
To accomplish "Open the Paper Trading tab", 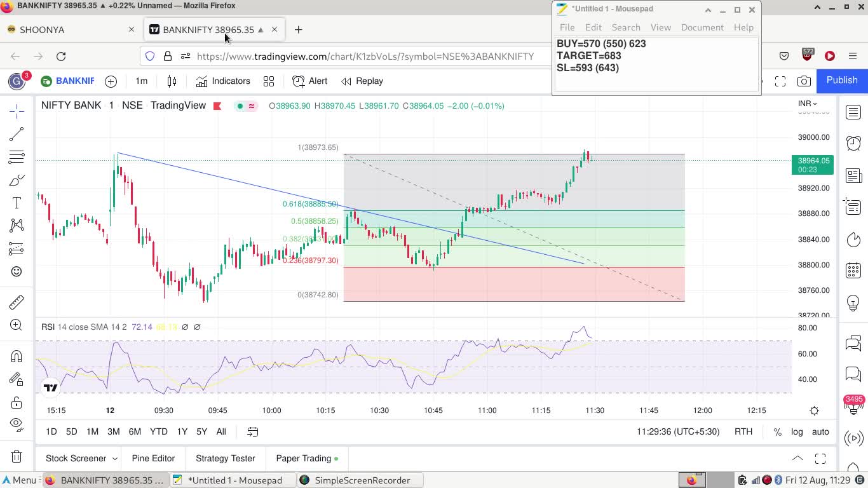I will [307, 458].
